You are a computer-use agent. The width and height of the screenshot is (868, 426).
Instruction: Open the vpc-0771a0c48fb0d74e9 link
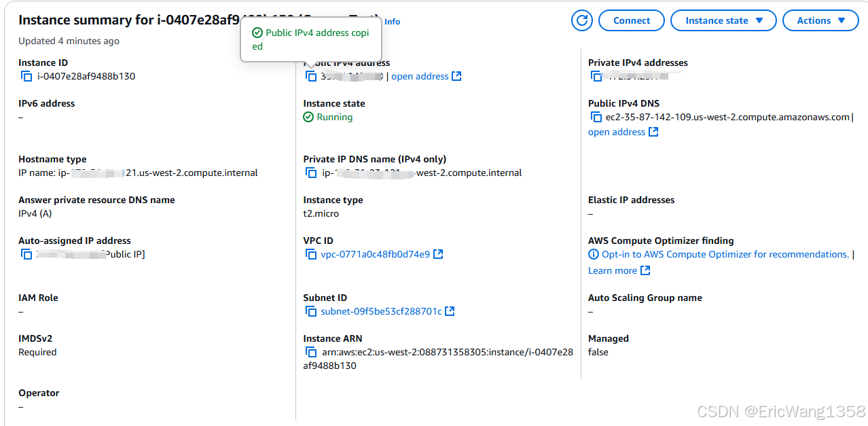point(376,254)
